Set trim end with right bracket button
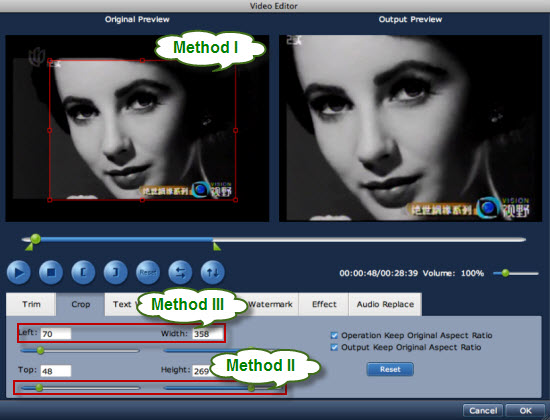550x420 pixels. coord(115,272)
